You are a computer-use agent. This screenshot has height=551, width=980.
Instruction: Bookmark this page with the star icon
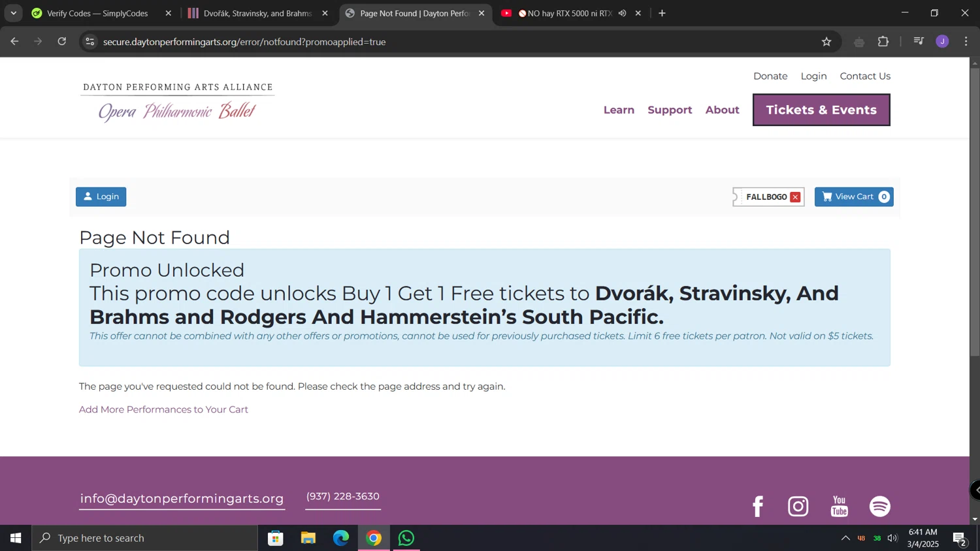point(826,42)
